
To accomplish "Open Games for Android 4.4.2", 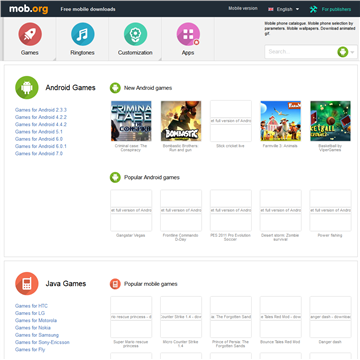I will click(x=41, y=124).
